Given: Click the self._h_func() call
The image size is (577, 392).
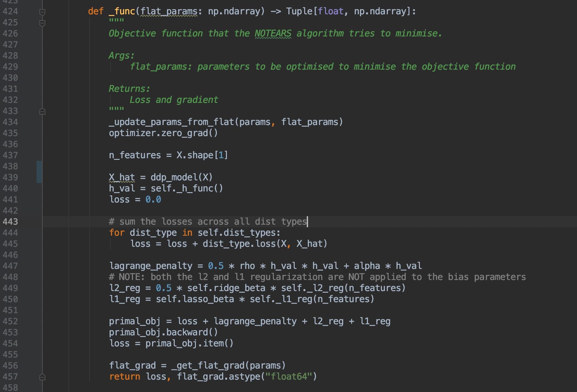Looking at the screenshot, I should coord(186,189).
